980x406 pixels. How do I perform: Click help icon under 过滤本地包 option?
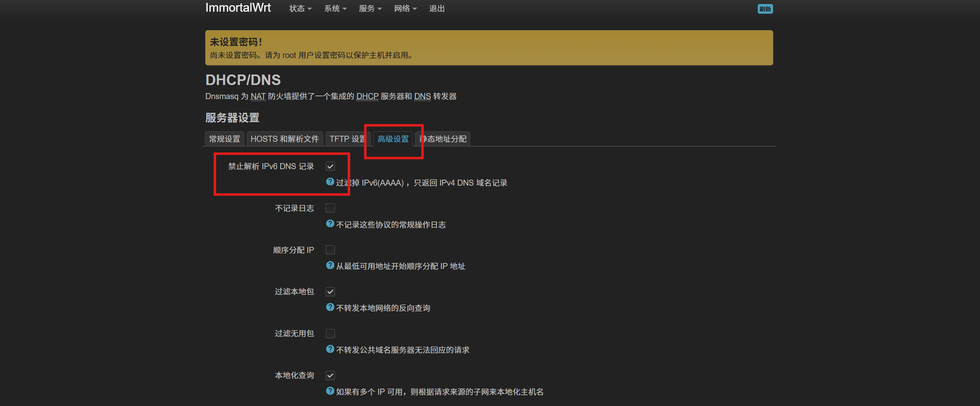[330, 307]
